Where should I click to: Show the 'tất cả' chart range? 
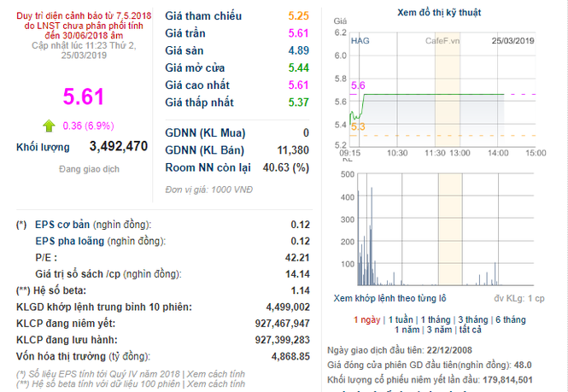[470, 330]
